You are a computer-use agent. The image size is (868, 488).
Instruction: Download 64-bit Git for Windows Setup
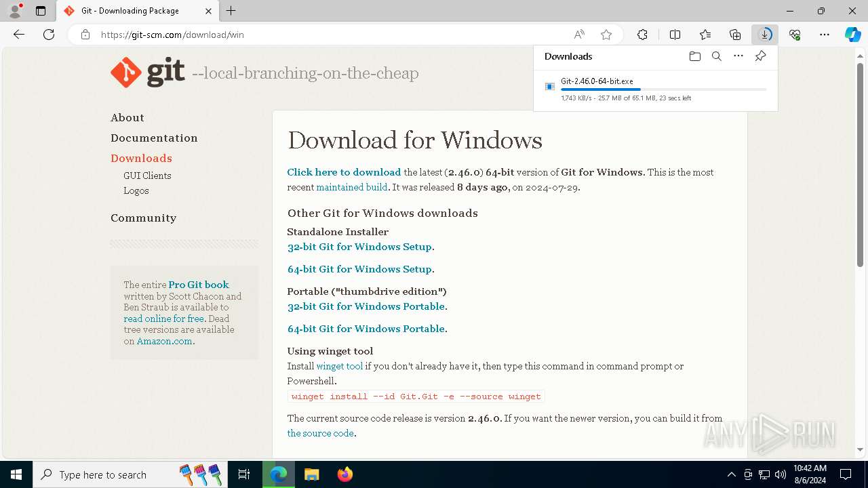(x=359, y=269)
